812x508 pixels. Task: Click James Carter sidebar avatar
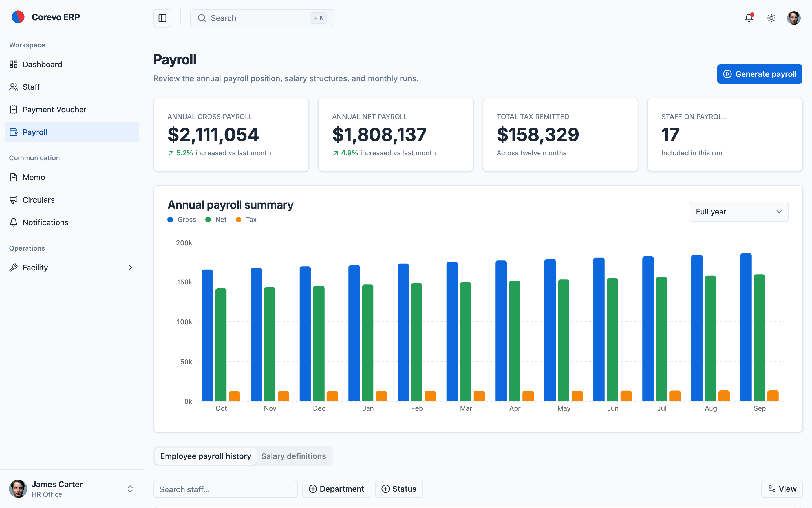18,489
